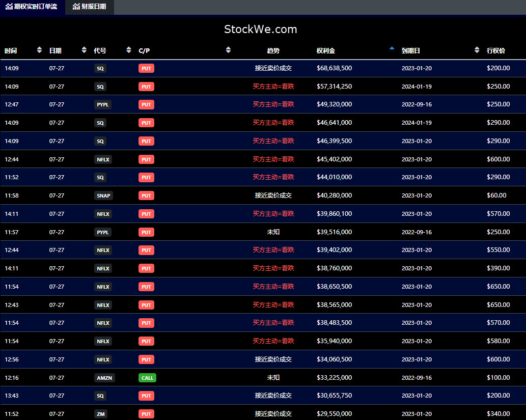
Task: Select the premium value $40,280,000
Action: [334, 195]
